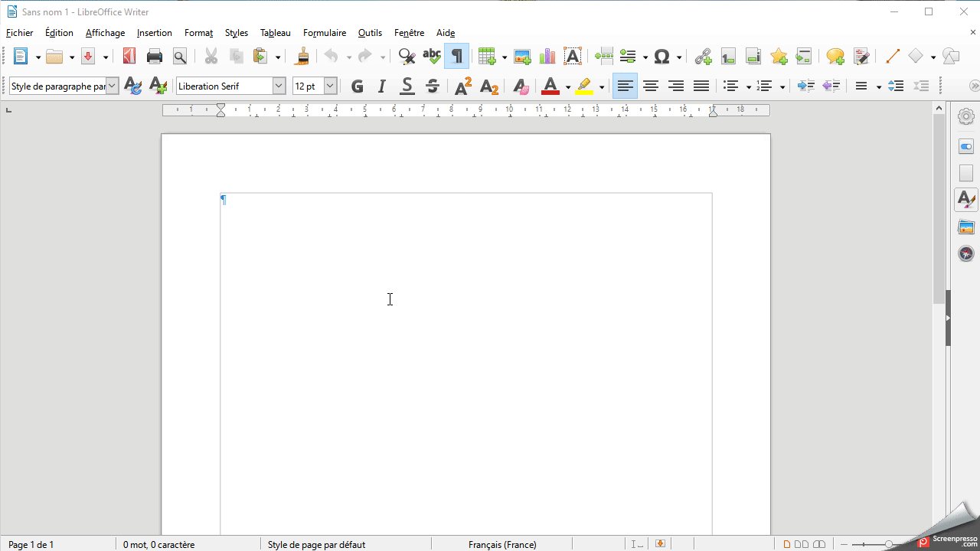Image resolution: width=980 pixels, height=551 pixels.
Task: Insert an image using the toolbar icon
Action: click(x=522, y=56)
